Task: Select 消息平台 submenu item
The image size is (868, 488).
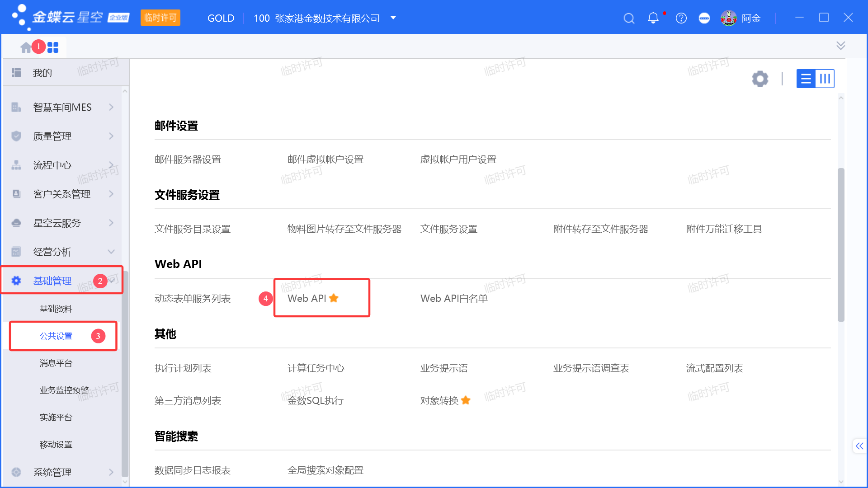Action: (56, 363)
